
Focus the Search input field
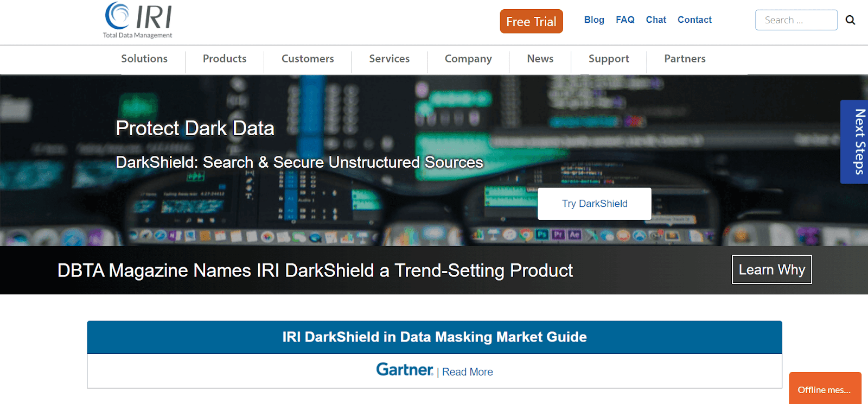coord(796,20)
